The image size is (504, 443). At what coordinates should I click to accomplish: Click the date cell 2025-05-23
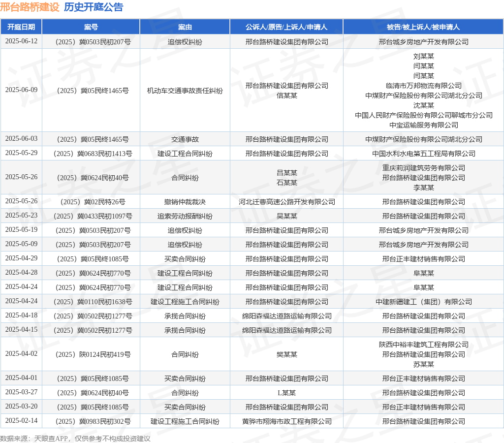pyautogui.click(x=21, y=216)
